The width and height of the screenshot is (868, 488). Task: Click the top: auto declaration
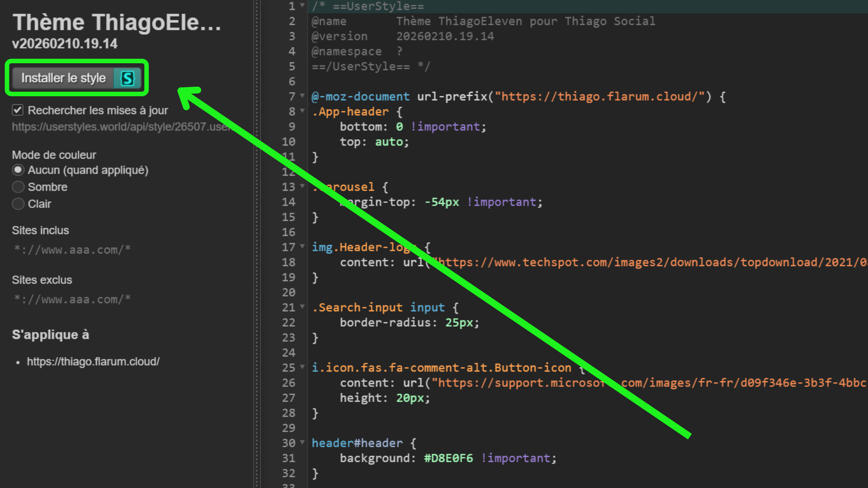(x=374, y=142)
